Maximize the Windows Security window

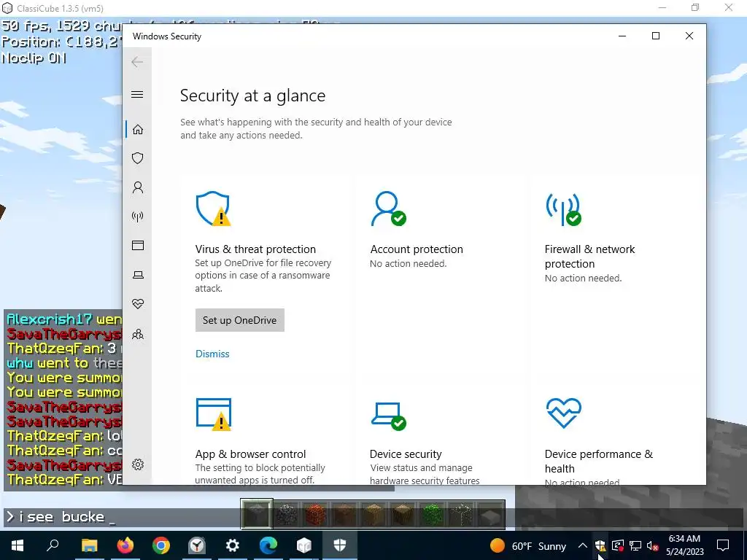(x=656, y=36)
